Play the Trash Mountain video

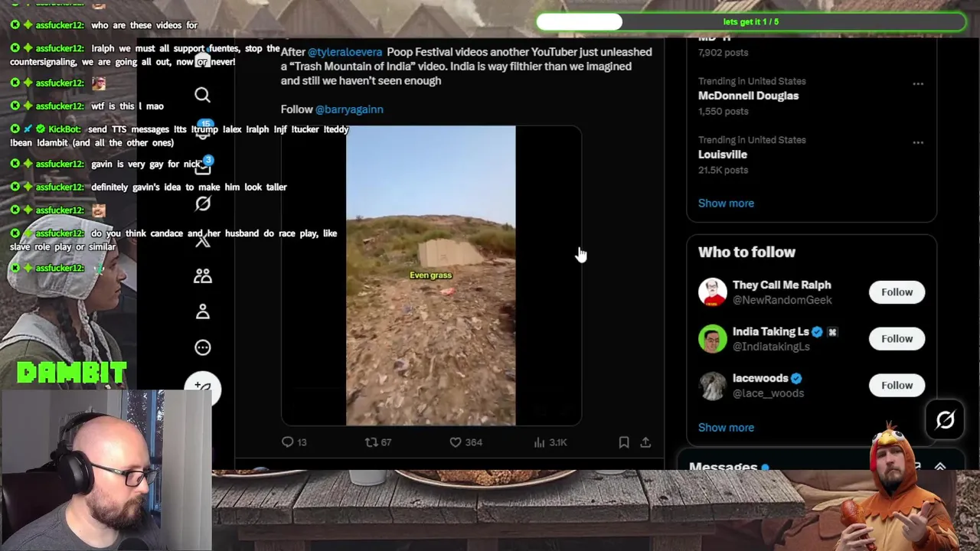[430, 275]
